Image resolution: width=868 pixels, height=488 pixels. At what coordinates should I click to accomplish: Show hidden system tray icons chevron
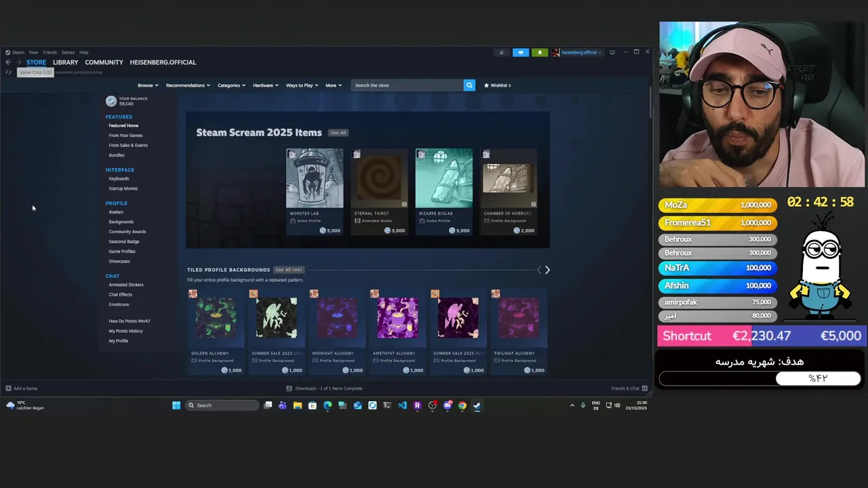572,405
